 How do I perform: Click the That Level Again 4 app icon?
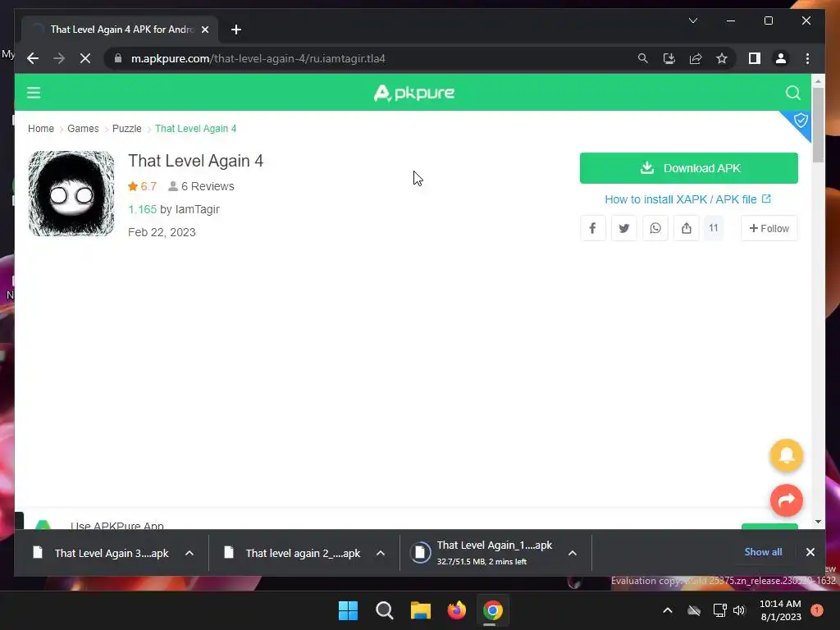click(71, 194)
